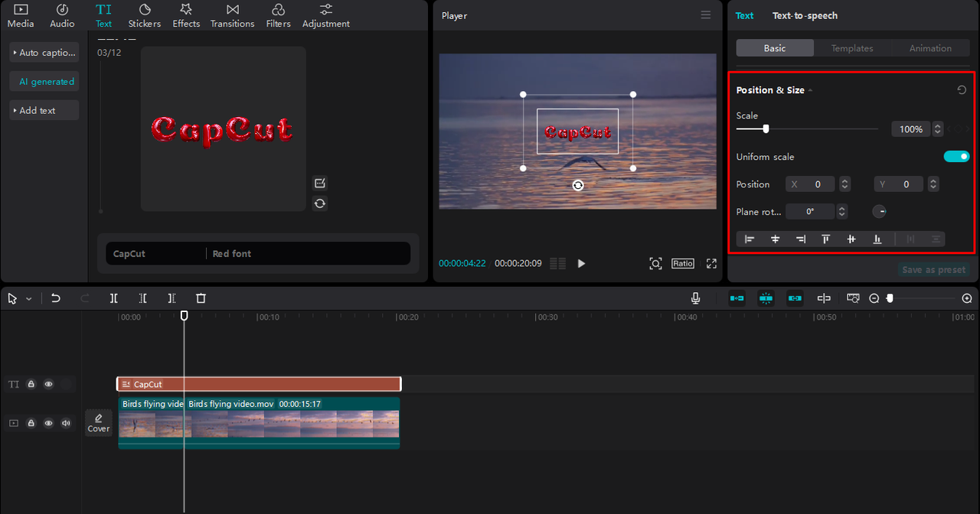Enter full screen player view
Image resolution: width=980 pixels, height=514 pixels.
coord(711,263)
